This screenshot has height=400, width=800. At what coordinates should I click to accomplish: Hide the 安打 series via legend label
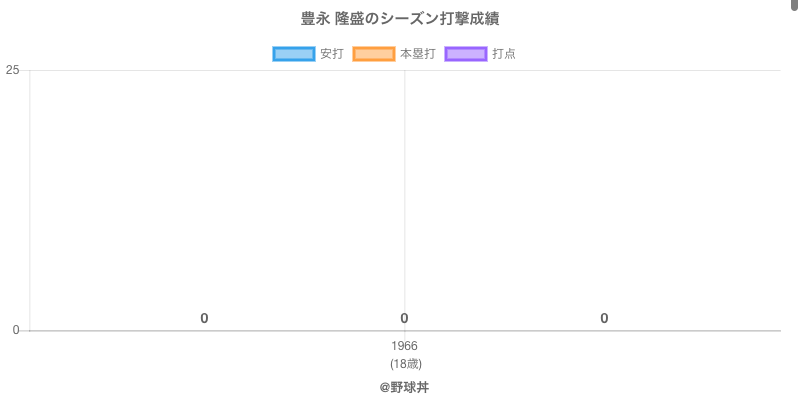coord(332,54)
